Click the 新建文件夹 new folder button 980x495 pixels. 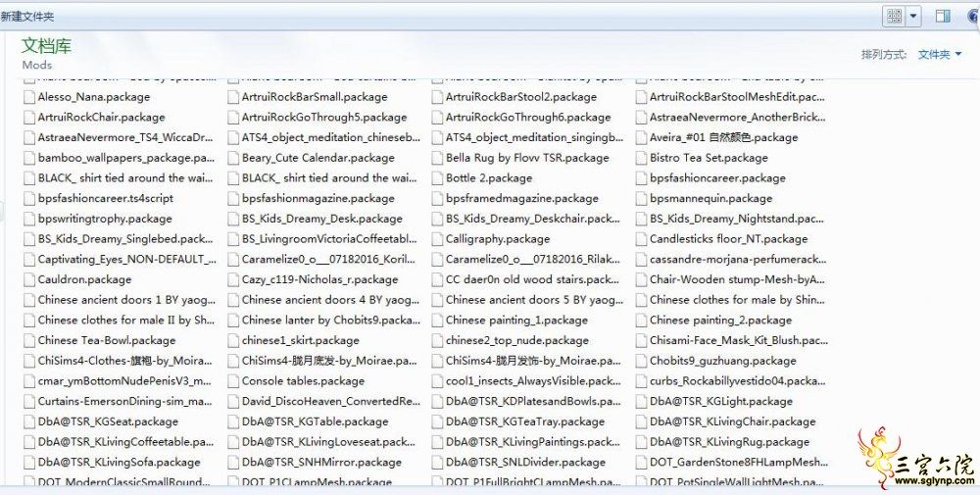click(x=26, y=17)
